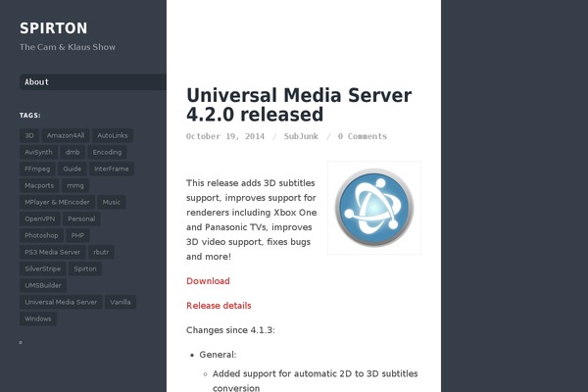Click the General: bullet item
This screenshot has height=392, width=588.
[x=218, y=355]
